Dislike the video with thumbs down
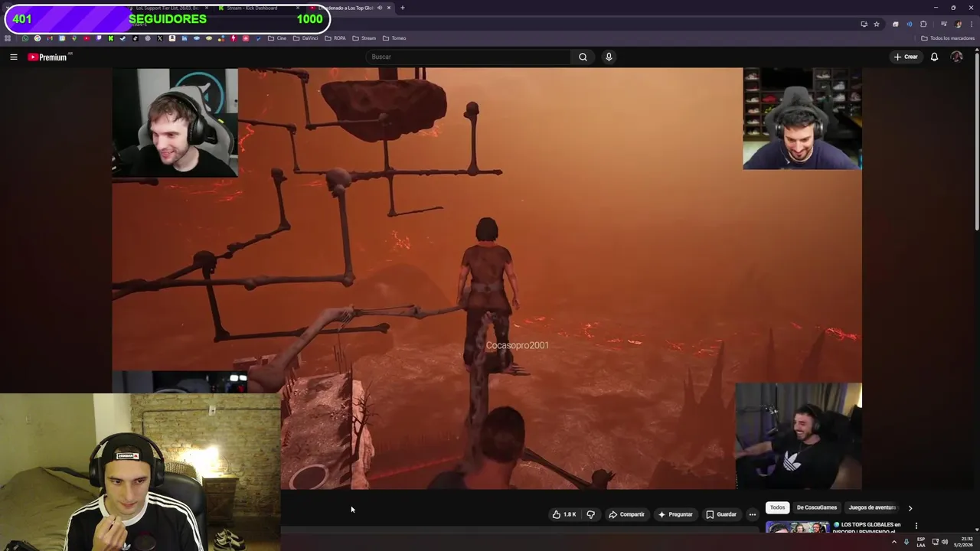 pos(590,514)
